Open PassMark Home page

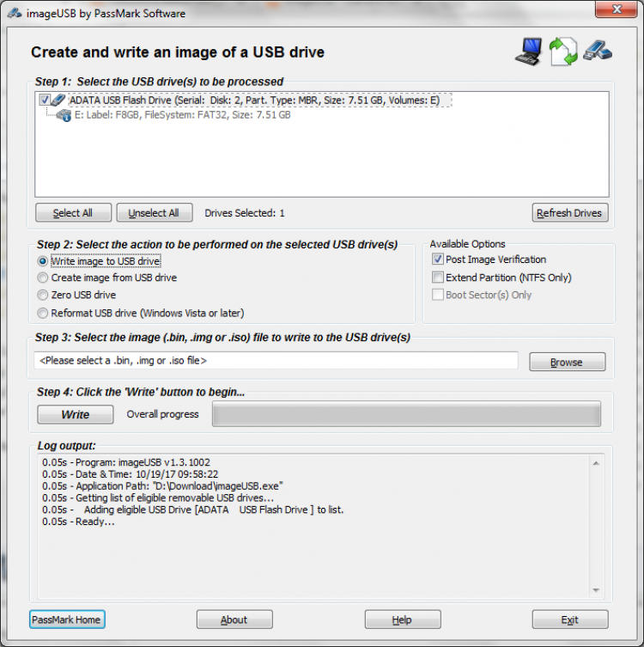click(67, 620)
